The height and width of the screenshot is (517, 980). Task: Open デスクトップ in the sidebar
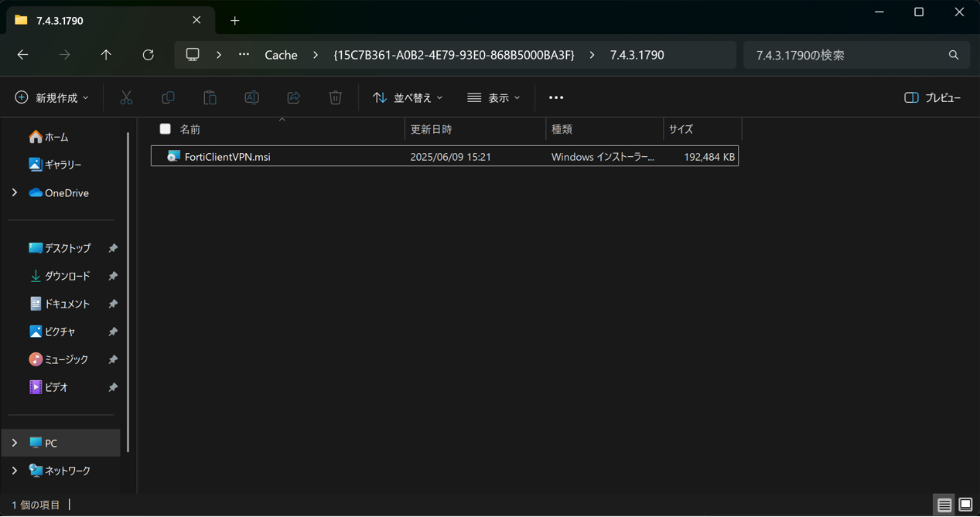pos(60,248)
